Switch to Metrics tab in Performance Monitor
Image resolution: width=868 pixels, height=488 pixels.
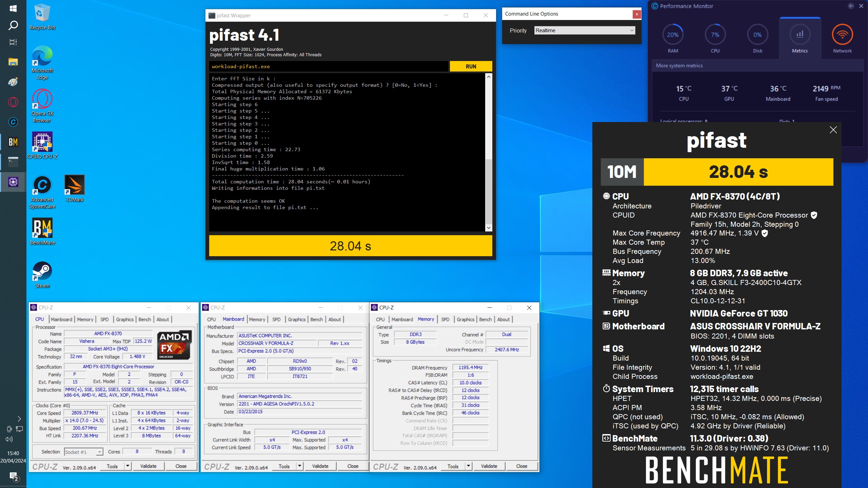pyautogui.click(x=800, y=39)
